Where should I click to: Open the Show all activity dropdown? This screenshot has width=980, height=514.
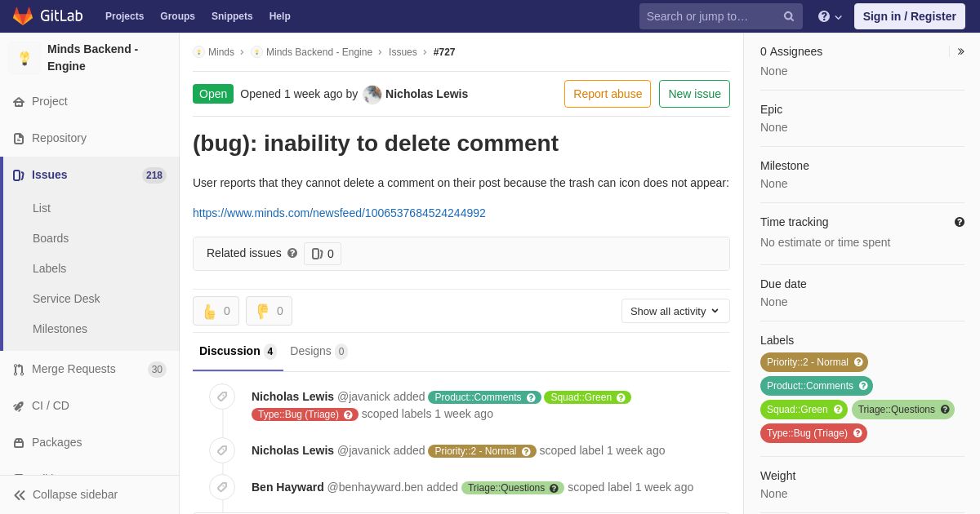pos(675,311)
